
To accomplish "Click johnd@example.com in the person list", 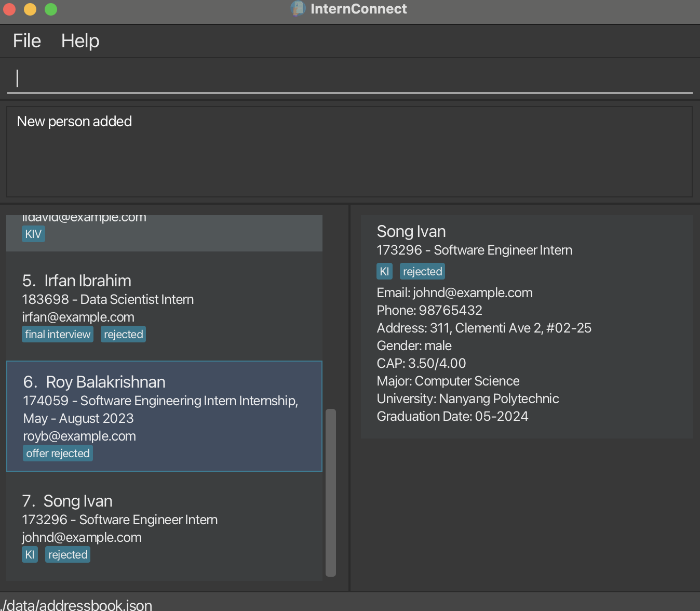I will pos(82,538).
